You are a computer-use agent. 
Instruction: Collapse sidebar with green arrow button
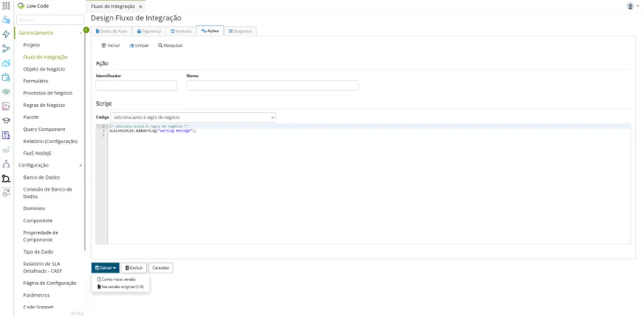[86, 30]
